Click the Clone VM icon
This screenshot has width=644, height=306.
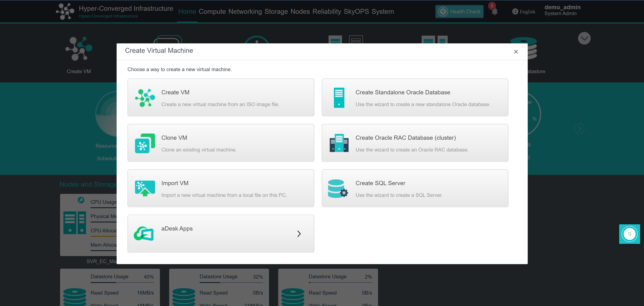coord(145,143)
